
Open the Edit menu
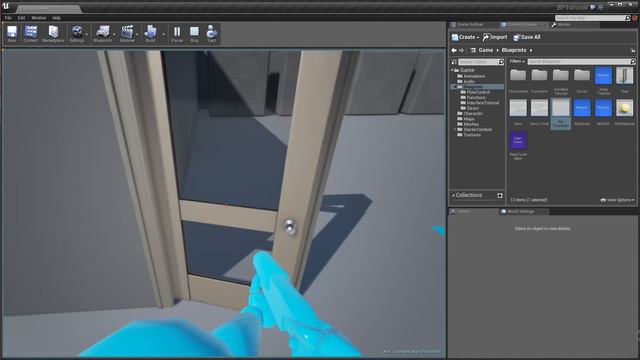pyautogui.click(x=21, y=18)
